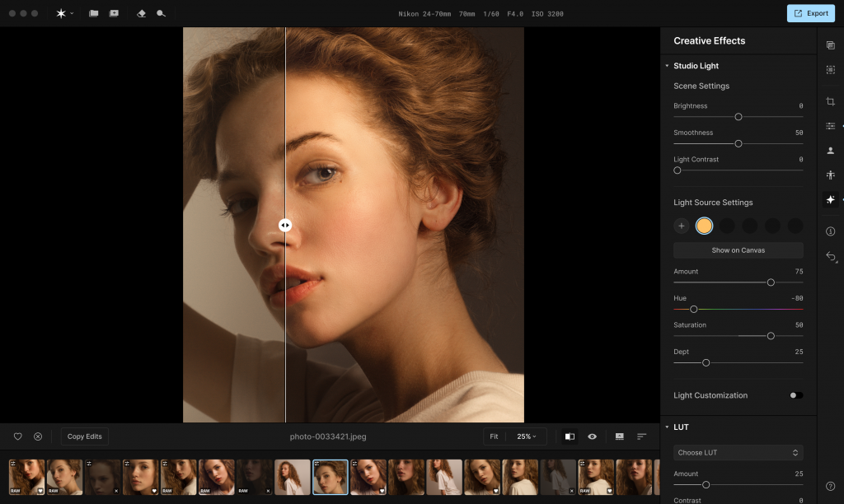Click the search magnifier icon
The height and width of the screenshot is (504, 844).
tap(161, 13)
